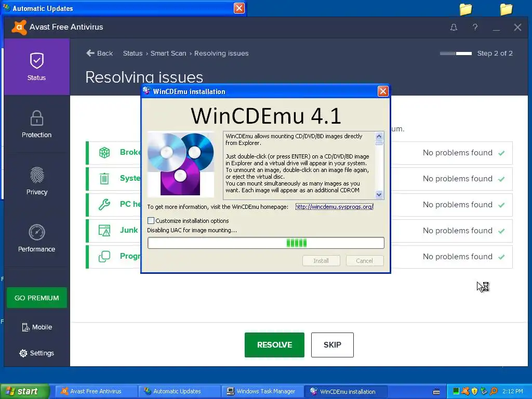Image resolution: width=532 pixels, height=399 pixels.
Task: Go back using the Back arrow
Action: click(99, 54)
